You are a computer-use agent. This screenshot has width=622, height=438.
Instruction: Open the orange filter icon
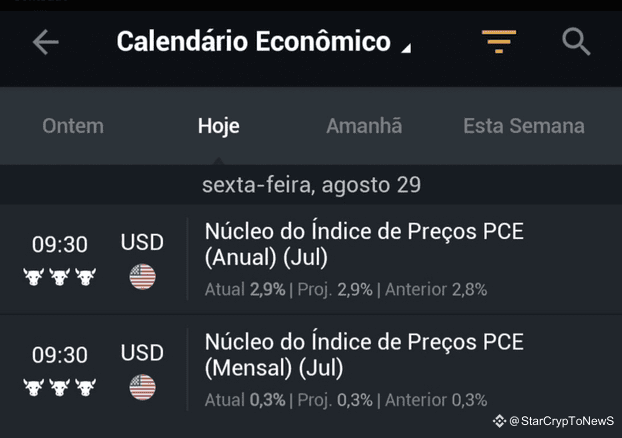[499, 41]
